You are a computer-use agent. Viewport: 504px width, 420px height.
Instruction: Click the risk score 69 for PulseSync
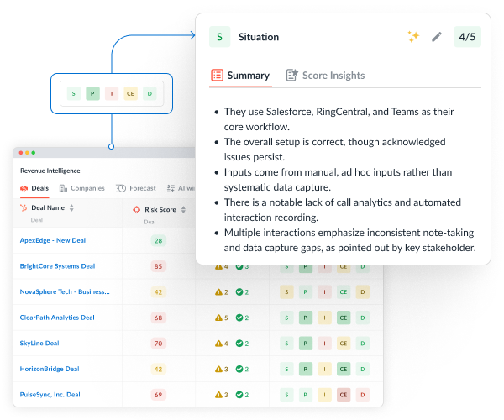(159, 395)
